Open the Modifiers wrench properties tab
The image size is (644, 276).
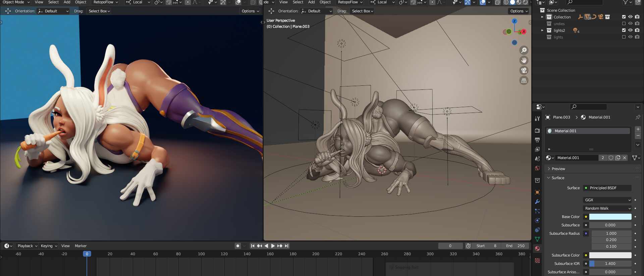tap(537, 202)
